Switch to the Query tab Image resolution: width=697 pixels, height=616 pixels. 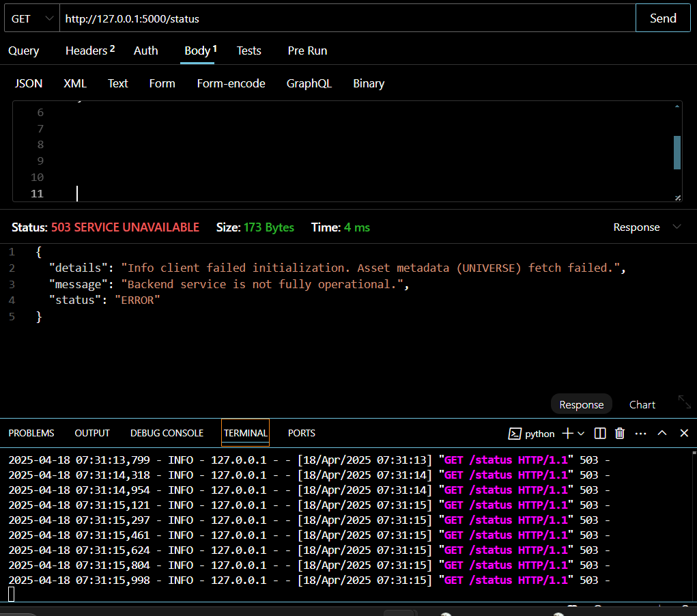point(24,51)
